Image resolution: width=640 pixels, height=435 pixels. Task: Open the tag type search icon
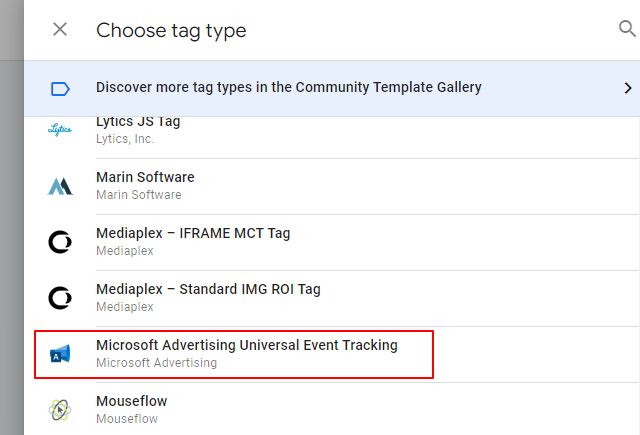coord(627,29)
